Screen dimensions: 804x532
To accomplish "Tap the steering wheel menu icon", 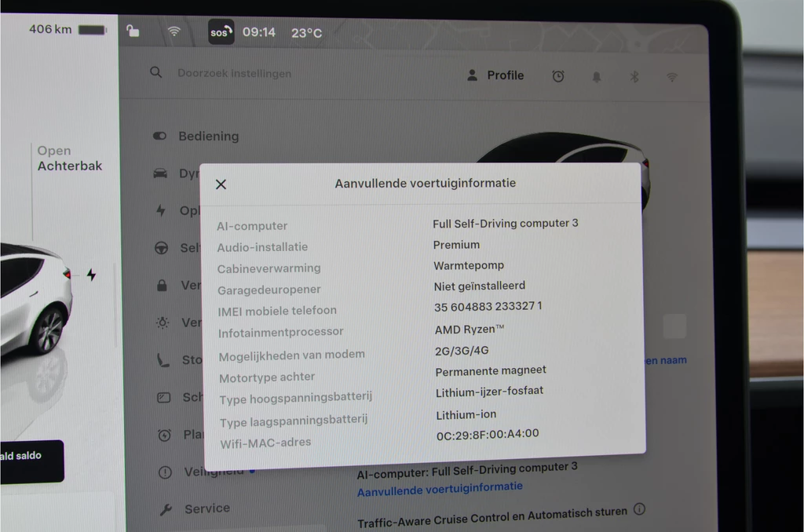I will pyautogui.click(x=162, y=248).
